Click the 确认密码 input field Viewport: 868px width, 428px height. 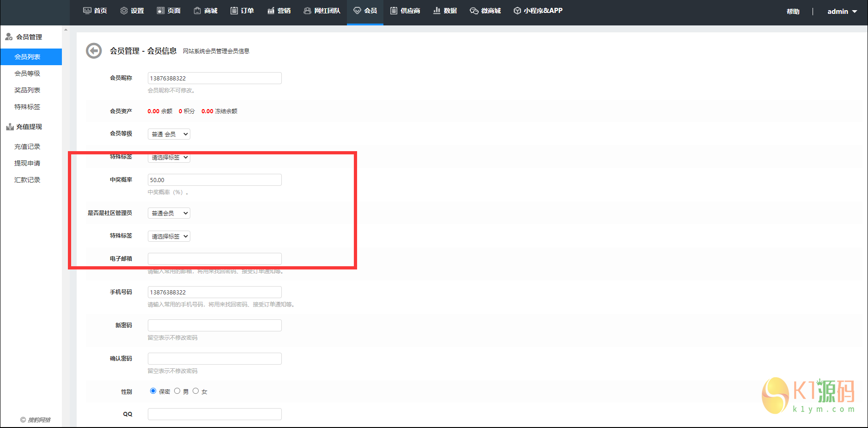pyautogui.click(x=215, y=359)
